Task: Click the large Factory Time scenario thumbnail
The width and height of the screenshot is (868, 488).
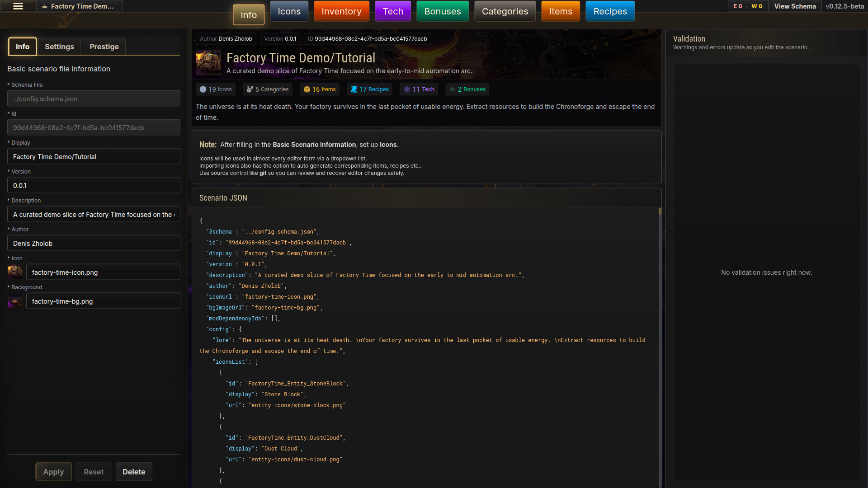Action: click(x=208, y=62)
